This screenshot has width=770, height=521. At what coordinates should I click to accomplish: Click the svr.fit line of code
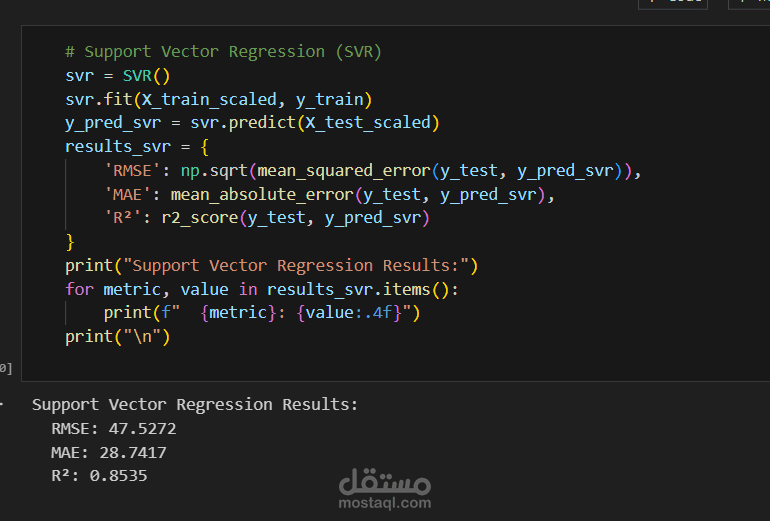tap(219, 100)
